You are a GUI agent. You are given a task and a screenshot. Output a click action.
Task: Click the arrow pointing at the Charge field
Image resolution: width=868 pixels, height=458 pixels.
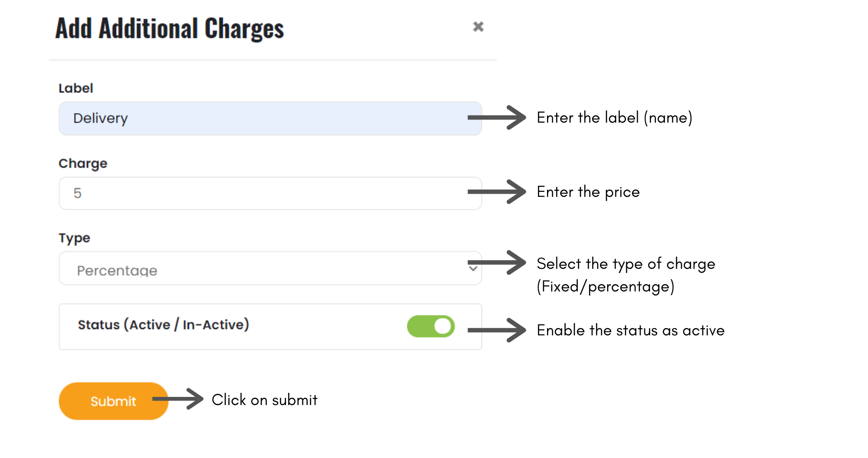pos(496,192)
